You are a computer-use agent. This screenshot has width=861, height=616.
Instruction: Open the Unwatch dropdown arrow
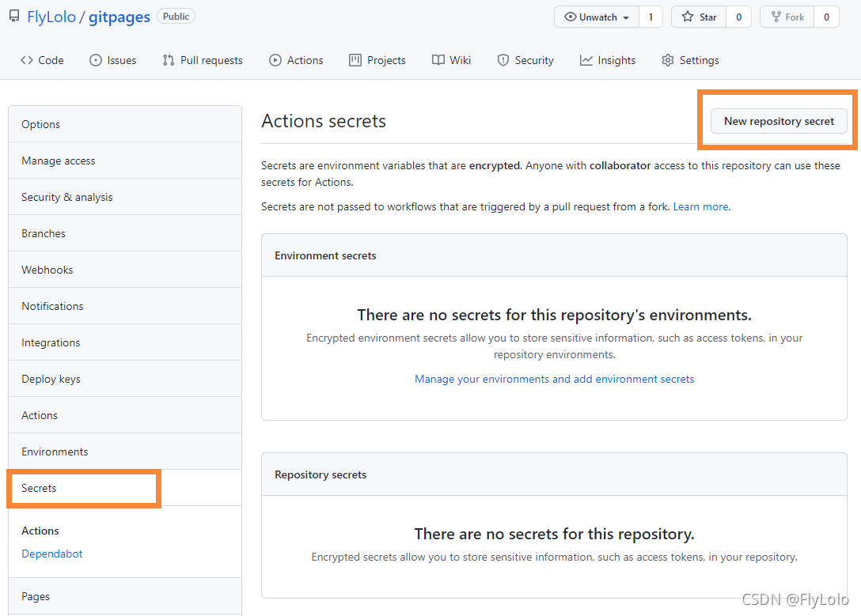(x=626, y=18)
